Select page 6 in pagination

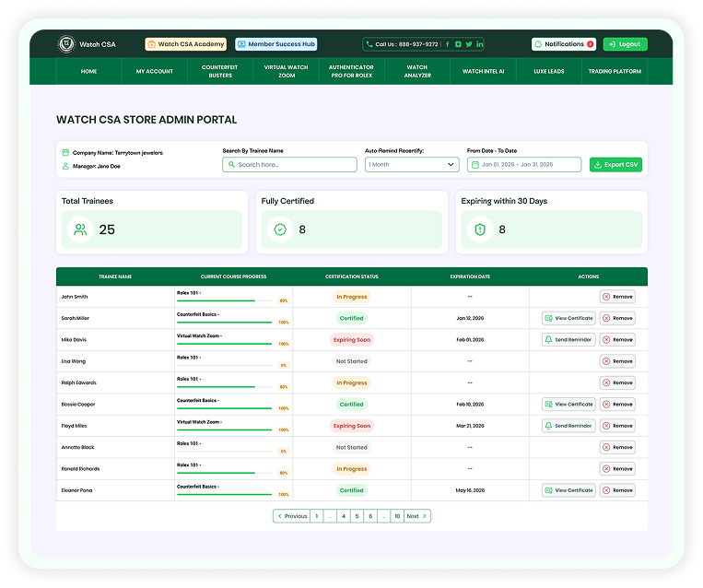370,516
